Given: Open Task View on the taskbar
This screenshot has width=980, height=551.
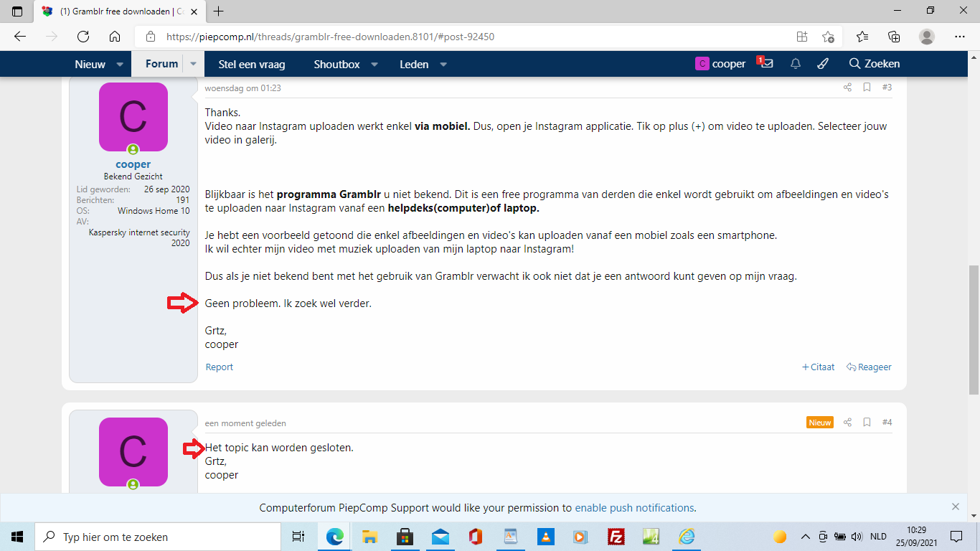Looking at the screenshot, I should [298, 537].
